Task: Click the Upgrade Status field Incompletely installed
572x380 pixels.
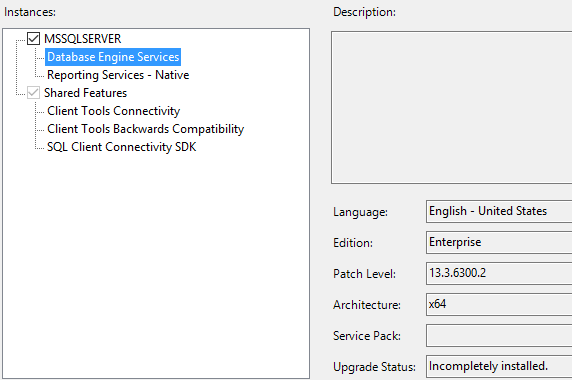Action: point(499,366)
